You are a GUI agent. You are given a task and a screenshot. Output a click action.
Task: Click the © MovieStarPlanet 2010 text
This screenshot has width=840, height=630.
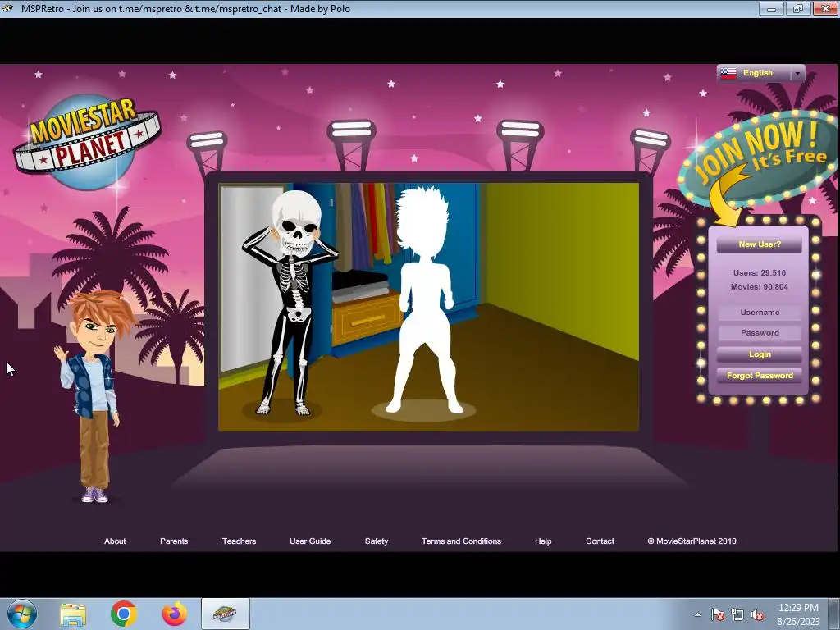692,541
